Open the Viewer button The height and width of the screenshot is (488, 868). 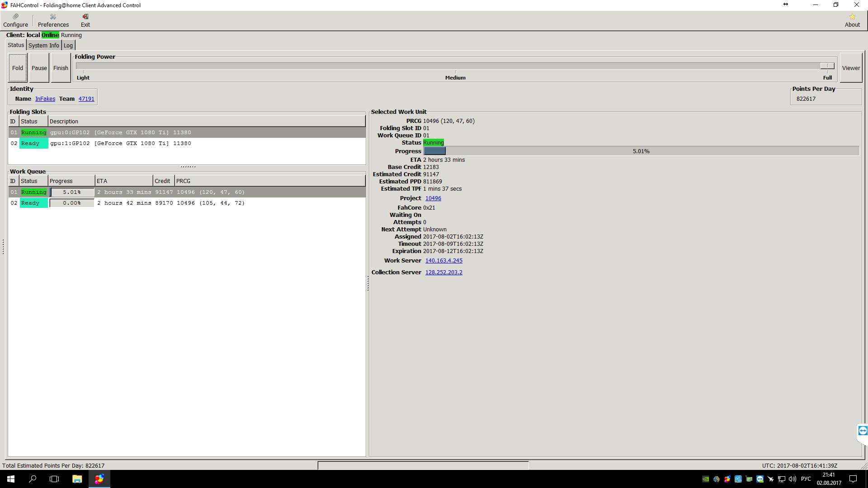(x=851, y=68)
